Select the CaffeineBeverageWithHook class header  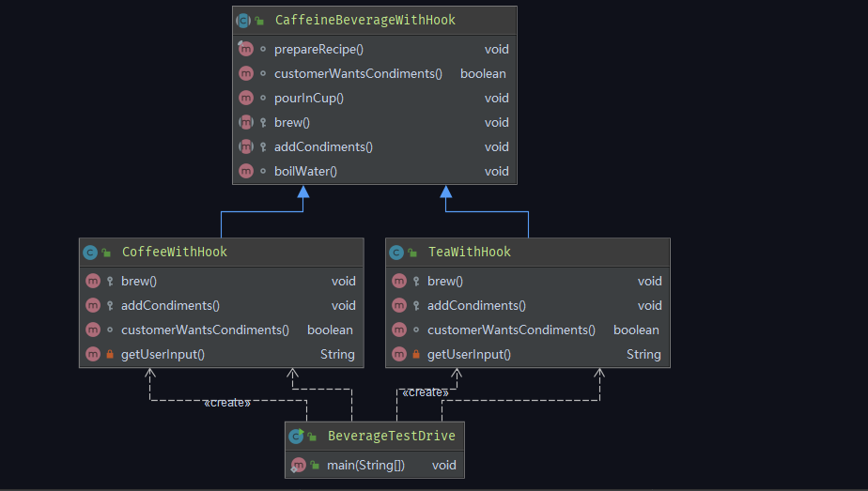pos(375,21)
